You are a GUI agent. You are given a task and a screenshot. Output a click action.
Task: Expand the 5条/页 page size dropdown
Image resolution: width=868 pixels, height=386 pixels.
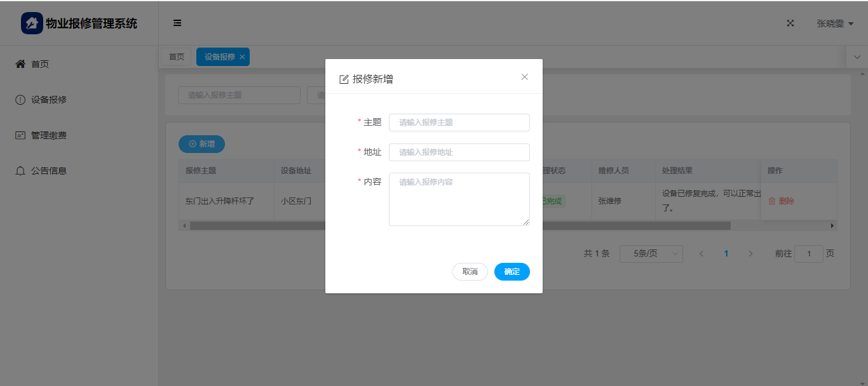pyautogui.click(x=651, y=254)
